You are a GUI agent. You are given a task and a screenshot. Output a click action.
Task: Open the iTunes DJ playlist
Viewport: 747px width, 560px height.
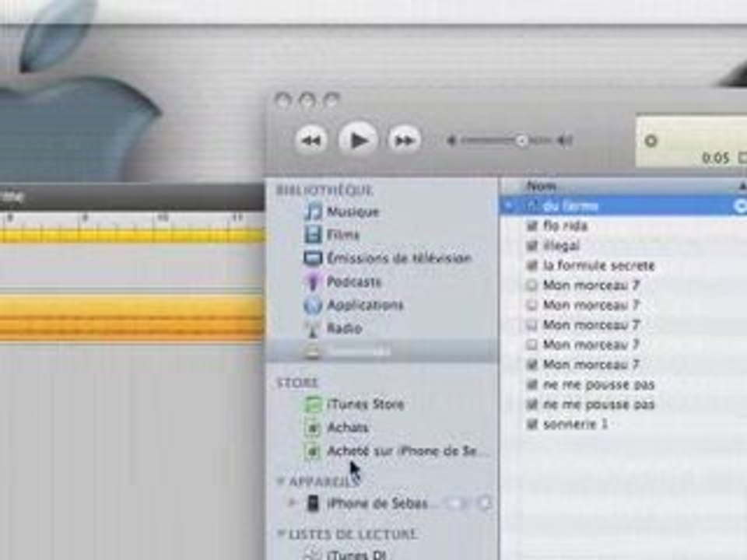click(x=356, y=555)
